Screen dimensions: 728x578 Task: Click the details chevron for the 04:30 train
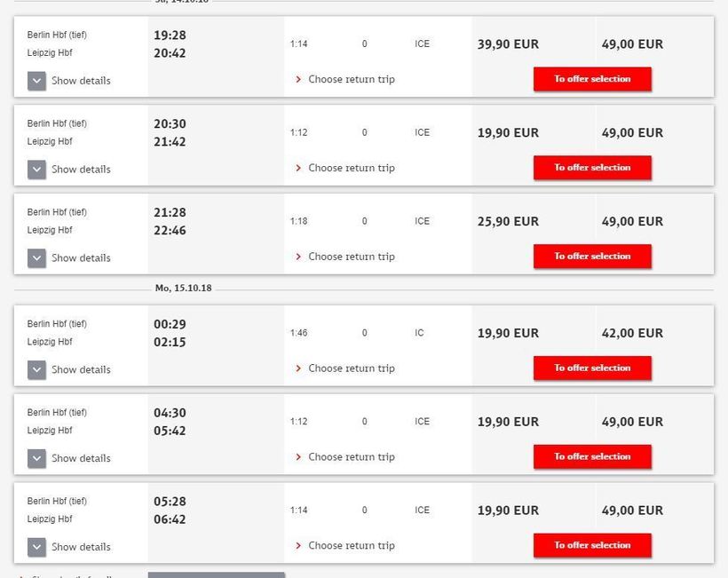pyautogui.click(x=36, y=459)
